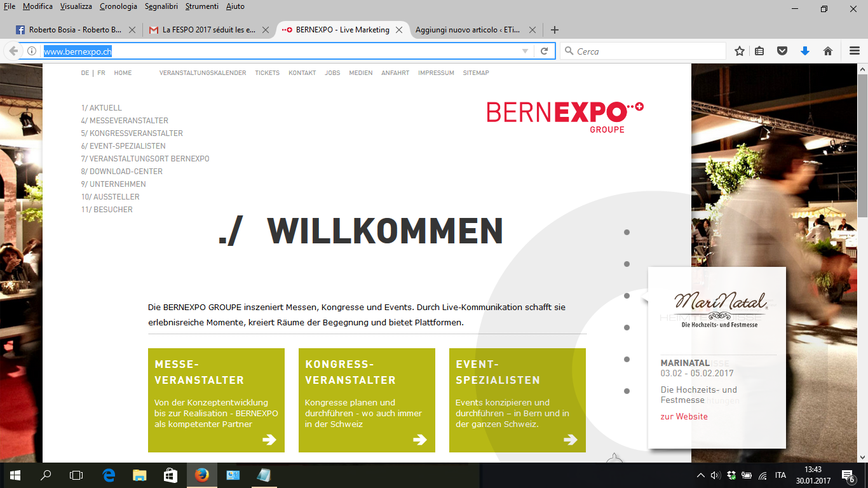The image size is (868, 488).
Task: Open the Dropbox tray icon
Action: 731,475
